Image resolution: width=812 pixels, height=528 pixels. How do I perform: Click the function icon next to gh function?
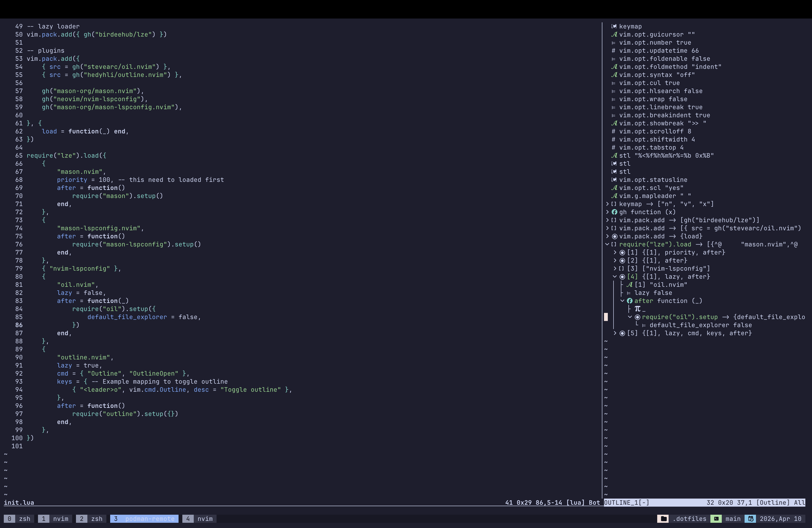[614, 212]
